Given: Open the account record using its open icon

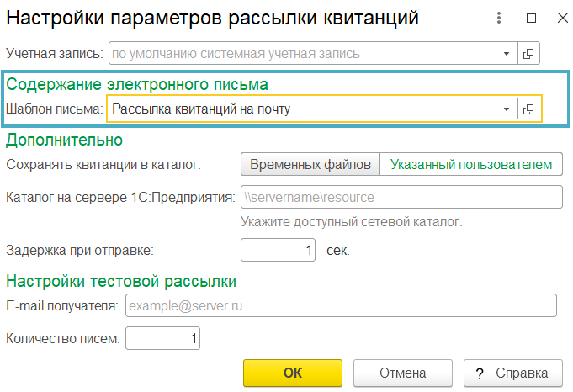Looking at the screenshot, I should (x=528, y=54).
